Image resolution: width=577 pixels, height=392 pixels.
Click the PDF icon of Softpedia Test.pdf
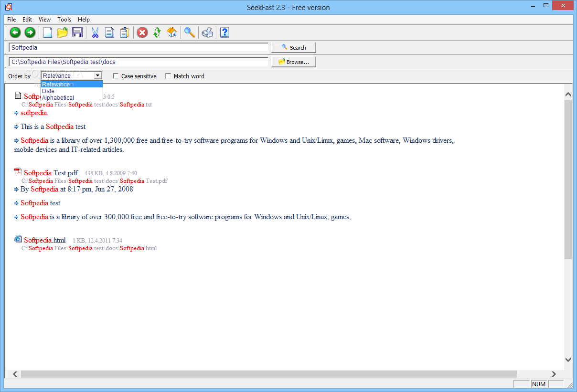(18, 172)
